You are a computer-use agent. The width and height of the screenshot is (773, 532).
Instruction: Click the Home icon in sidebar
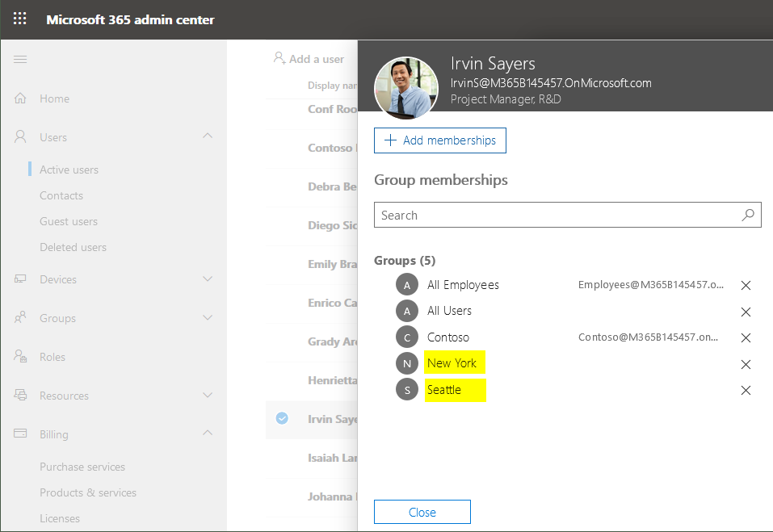pyautogui.click(x=21, y=98)
